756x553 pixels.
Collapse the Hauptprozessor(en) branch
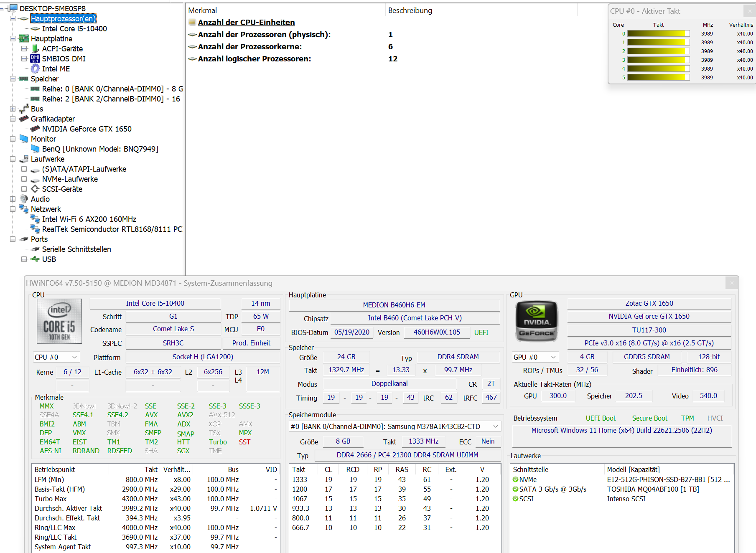(13, 19)
